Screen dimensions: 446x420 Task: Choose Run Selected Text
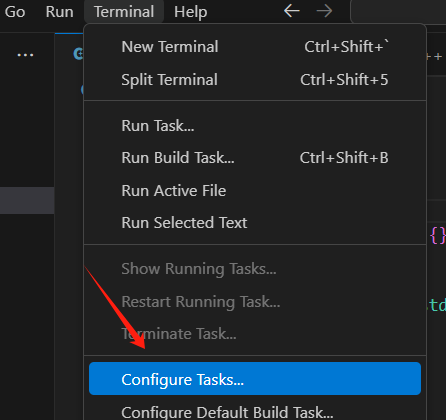pos(255,223)
